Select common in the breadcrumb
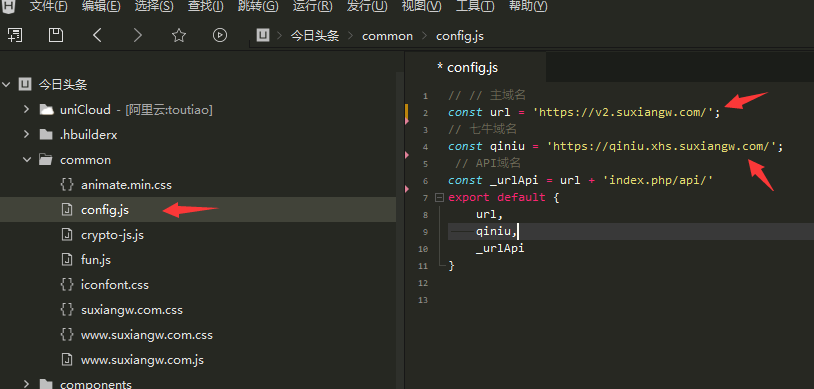This screenshot has width=814, height=389. click(387, 36)
